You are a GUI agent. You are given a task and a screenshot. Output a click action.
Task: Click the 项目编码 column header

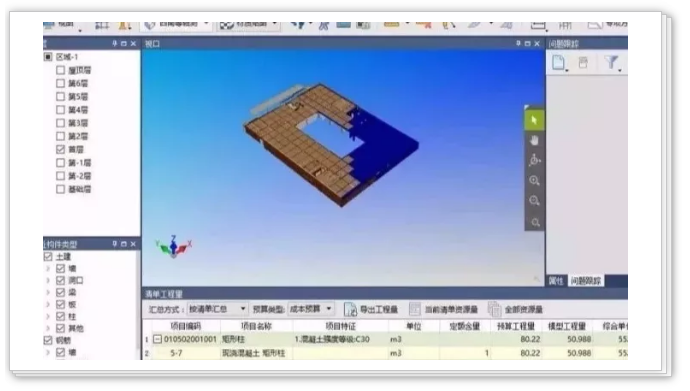coord(186,326)
